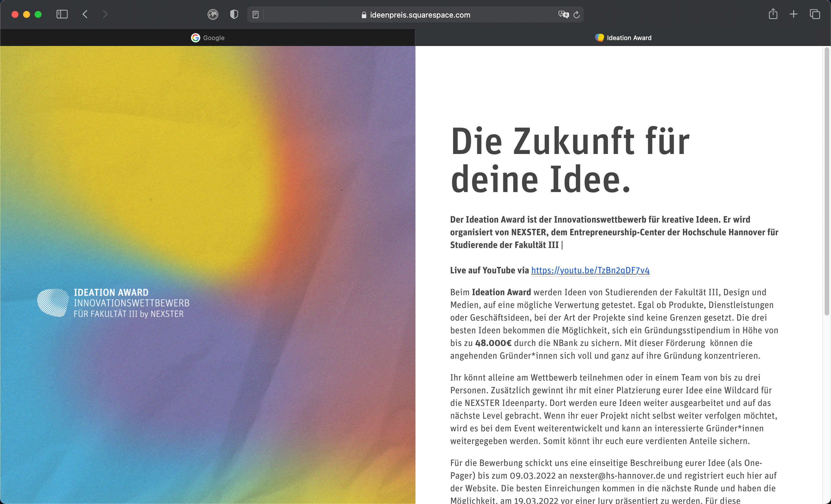831x504 pixels.
Task: Click the bold amount '48.000€'
Action: tap(493, 343)
